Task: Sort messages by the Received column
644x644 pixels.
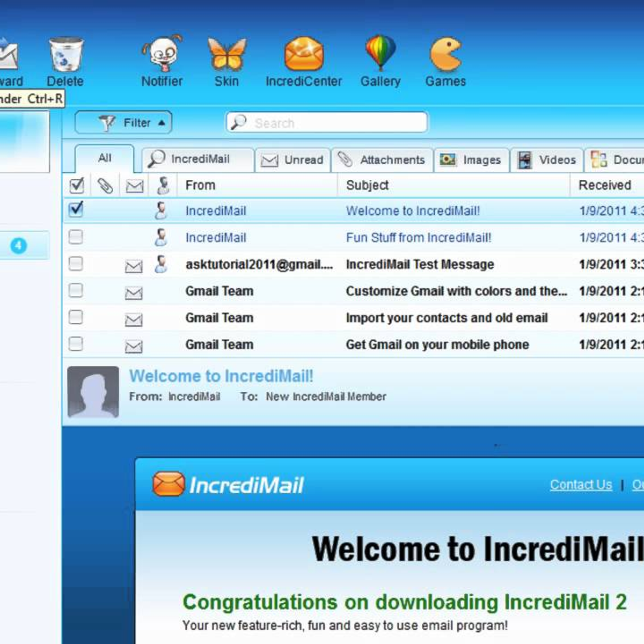Action: [605, 185]
